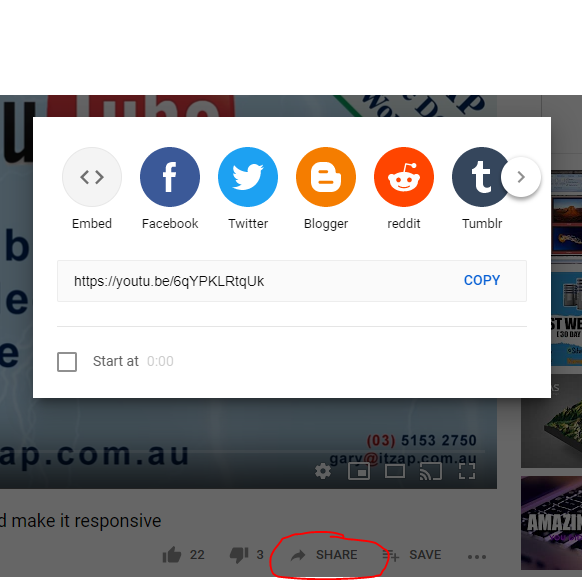Screen dimensions: 582x580
Task: Show more share options arrow
Action: coord(521,177)
